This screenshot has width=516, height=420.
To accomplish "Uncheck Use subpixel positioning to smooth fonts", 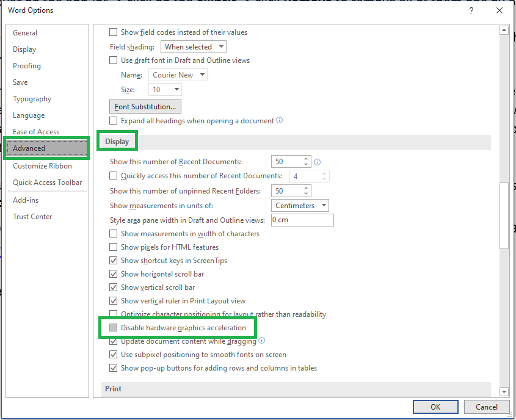I will coord(113,355).
